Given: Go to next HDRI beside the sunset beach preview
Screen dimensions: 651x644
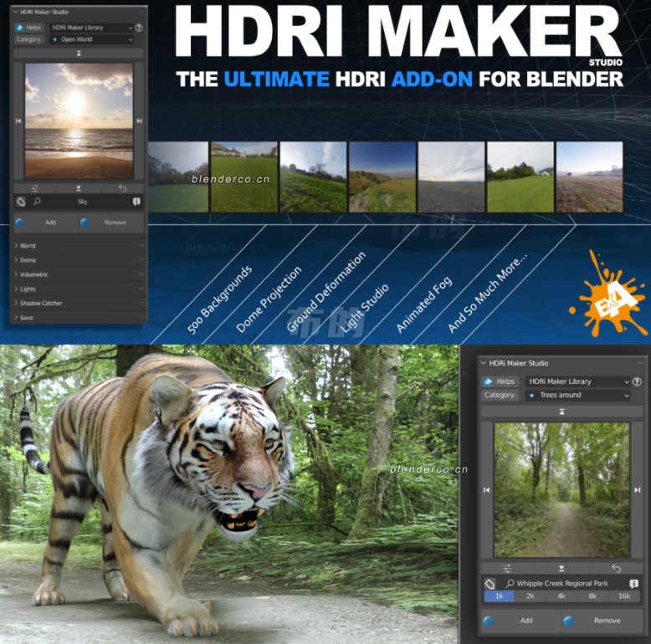Looking at the screenshot, I should click(139, 120).
